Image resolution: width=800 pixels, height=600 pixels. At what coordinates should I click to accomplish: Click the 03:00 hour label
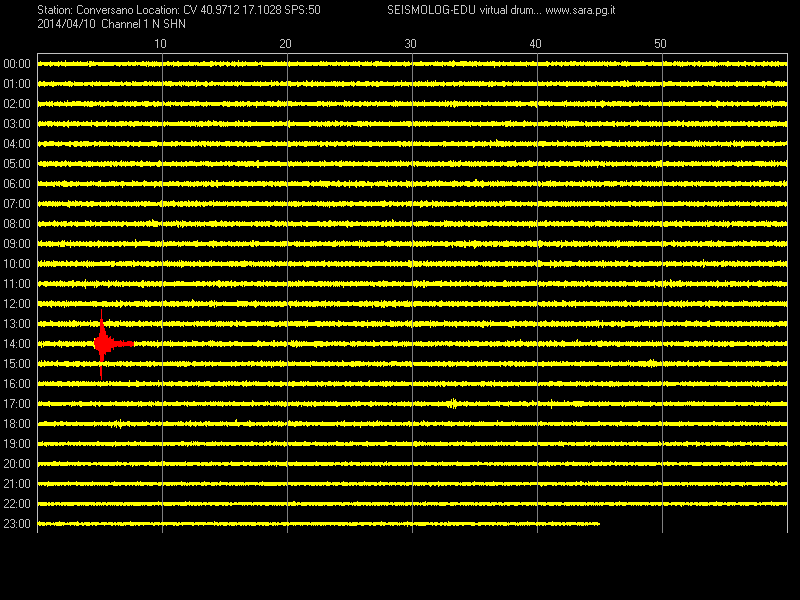pyautogui.click(x=17, y=124)
